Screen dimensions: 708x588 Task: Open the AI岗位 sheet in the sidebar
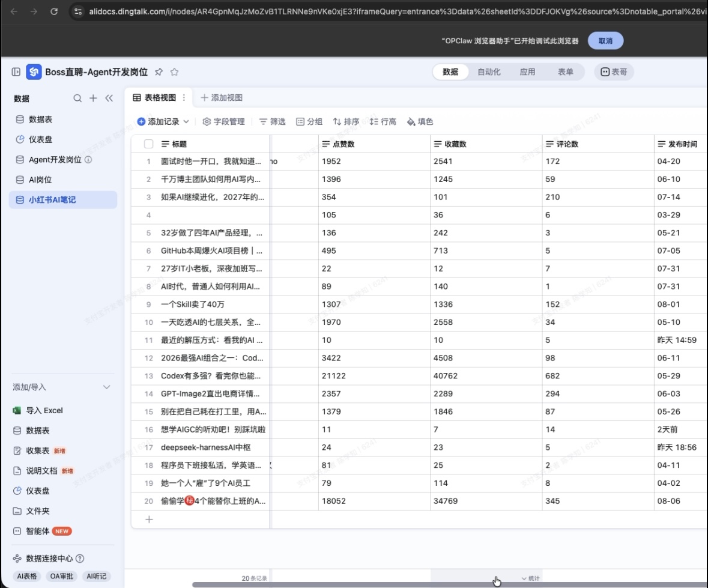(63, 180)
